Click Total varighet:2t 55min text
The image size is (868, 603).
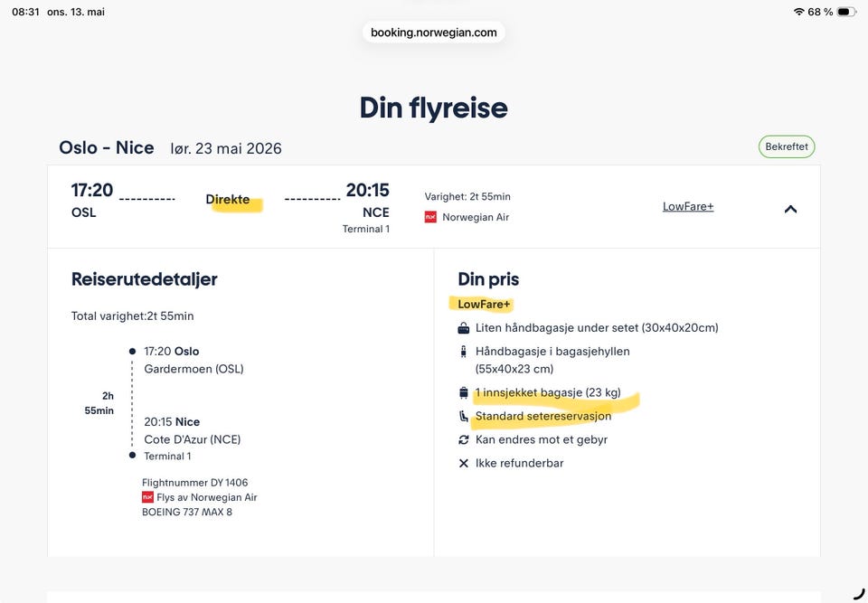tap(132, 316)
